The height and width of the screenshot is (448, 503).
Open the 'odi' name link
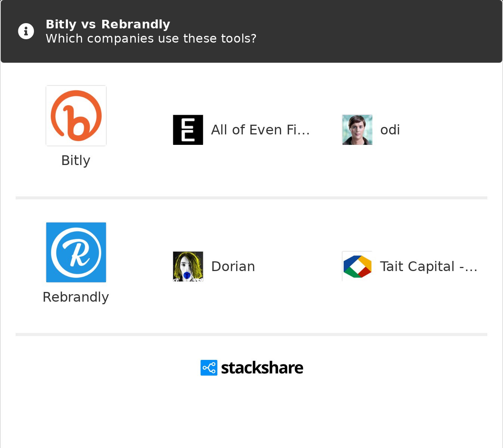390,130
